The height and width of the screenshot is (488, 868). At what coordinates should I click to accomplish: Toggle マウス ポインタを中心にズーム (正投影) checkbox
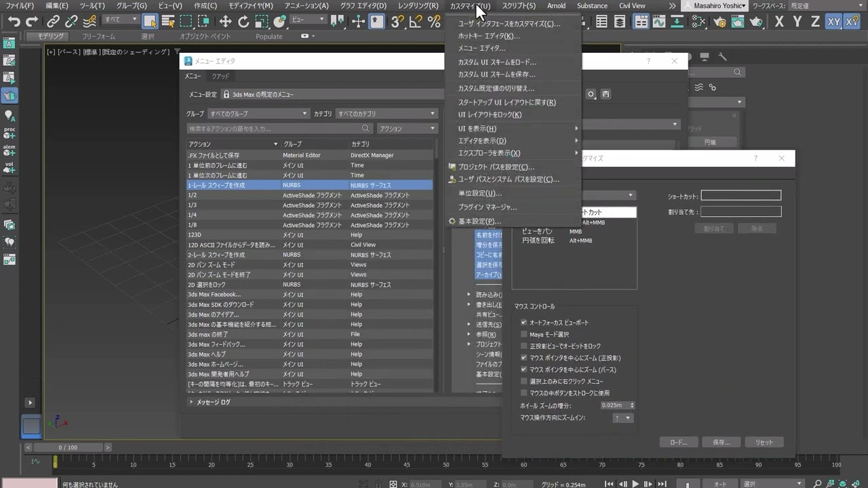pyautogui.click(x=524, y=358)
